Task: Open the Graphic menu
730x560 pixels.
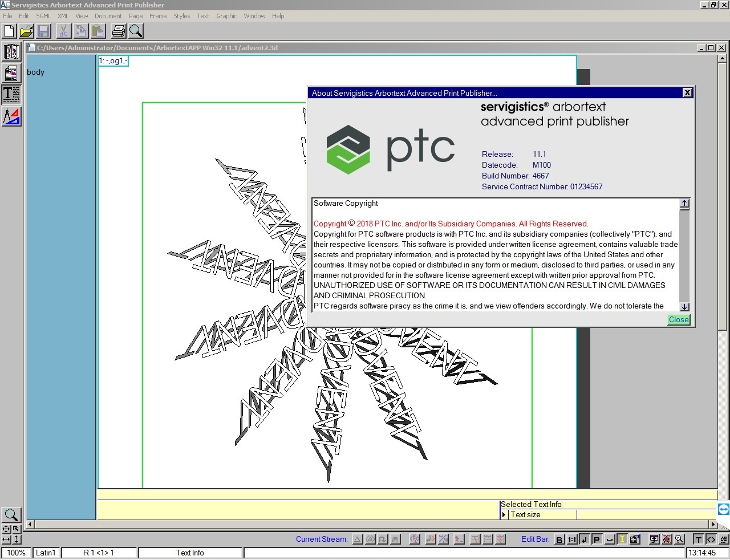Action: point(226,16)
